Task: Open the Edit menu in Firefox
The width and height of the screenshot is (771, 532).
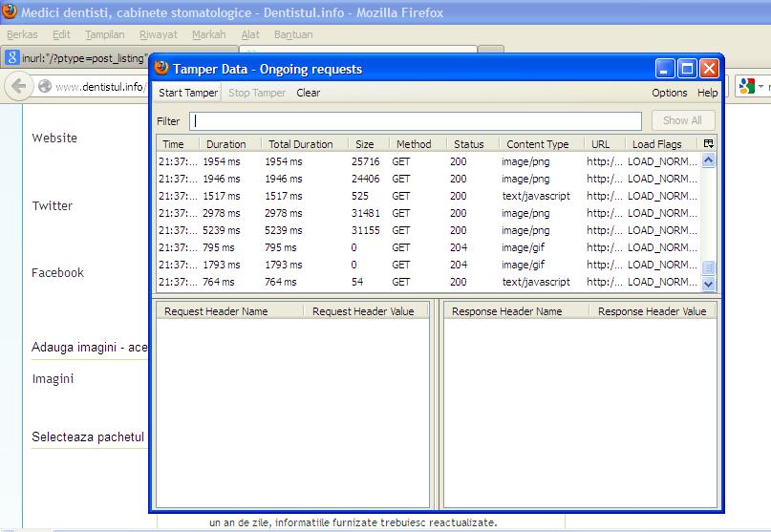Action: point(61,34)
